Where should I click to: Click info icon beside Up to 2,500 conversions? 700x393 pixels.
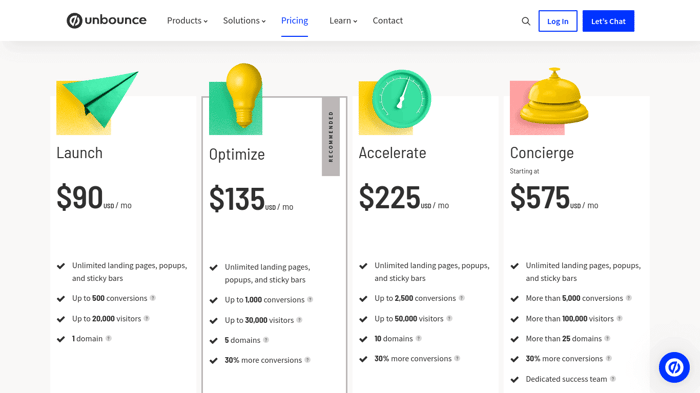[462, 298]
